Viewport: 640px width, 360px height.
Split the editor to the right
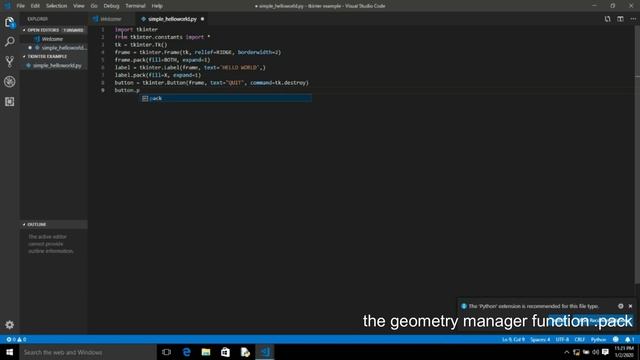[x=620, y=19]
